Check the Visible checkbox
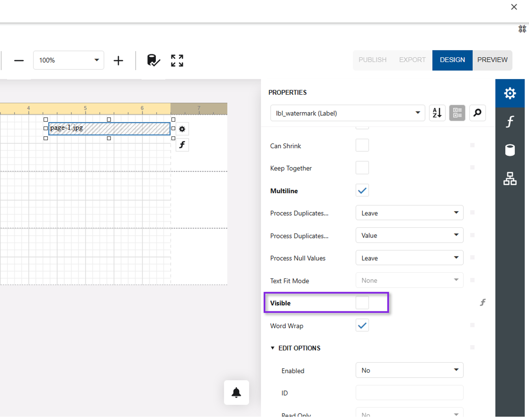The image size is (529, 420). (362, 303)
